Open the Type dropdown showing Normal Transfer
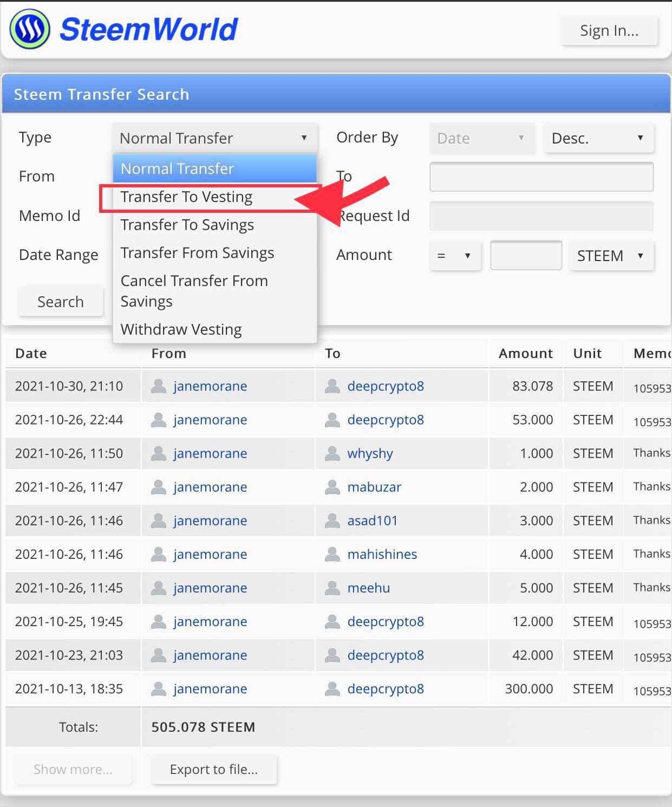This screenshot has height=807, width=672. [x=215, y=138]
